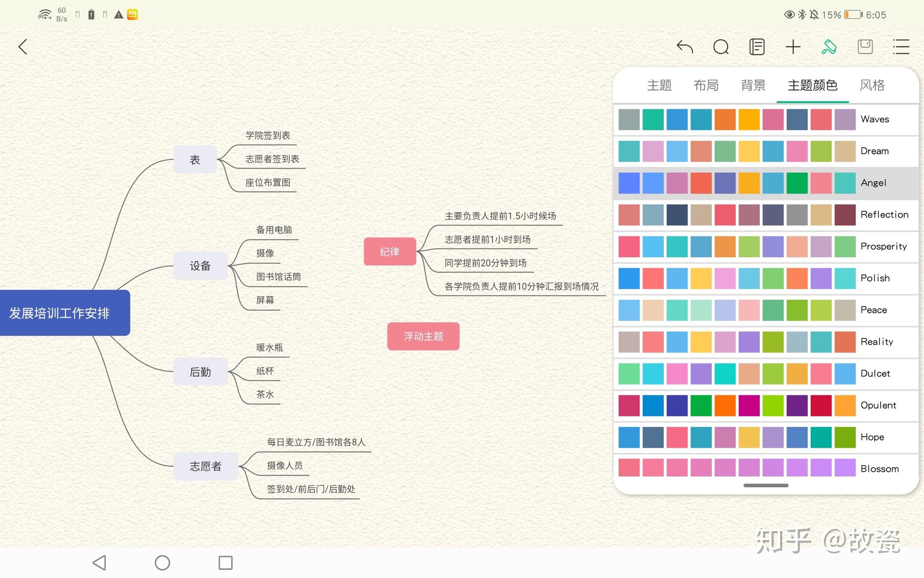Click 各学院负责人提前10分钟汇报到场情况 leaf
The height and width of the screenshot is (578, 924).
(x=522, y=286)
